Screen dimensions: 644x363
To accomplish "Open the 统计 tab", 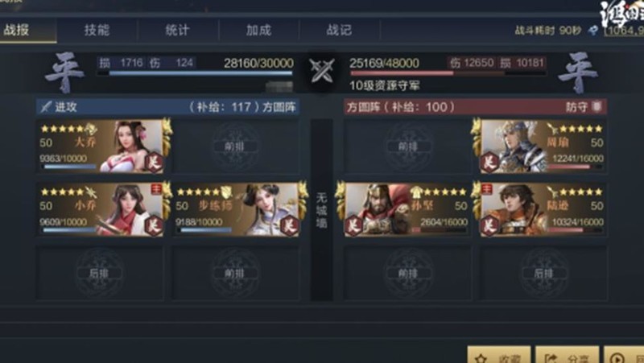I will click(x=177, y=30).
